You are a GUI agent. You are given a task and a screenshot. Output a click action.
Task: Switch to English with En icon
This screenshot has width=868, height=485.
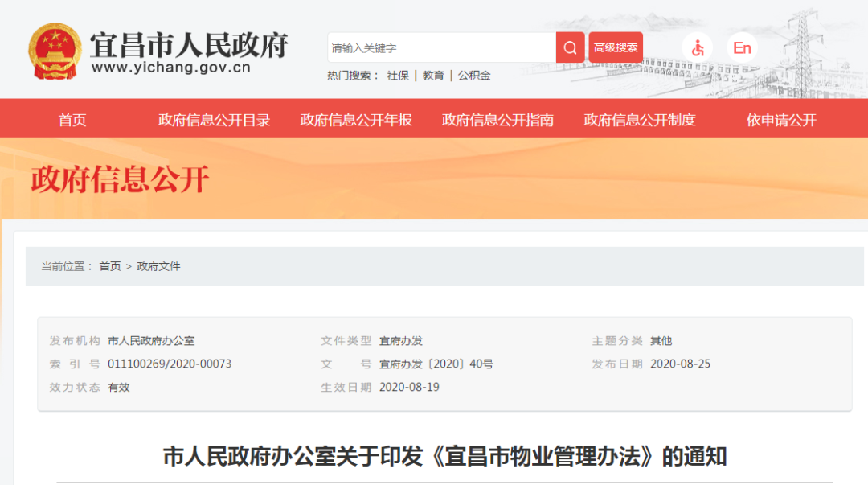[x=742, y=47]
